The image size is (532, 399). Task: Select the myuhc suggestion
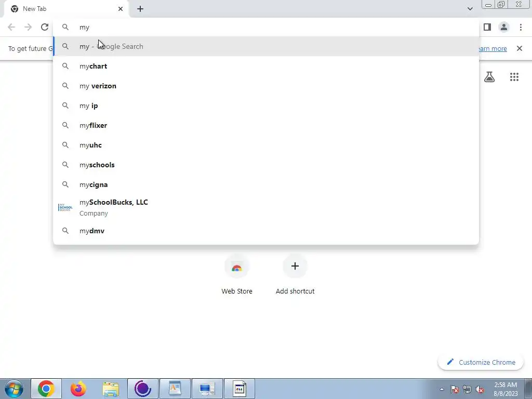266,145
